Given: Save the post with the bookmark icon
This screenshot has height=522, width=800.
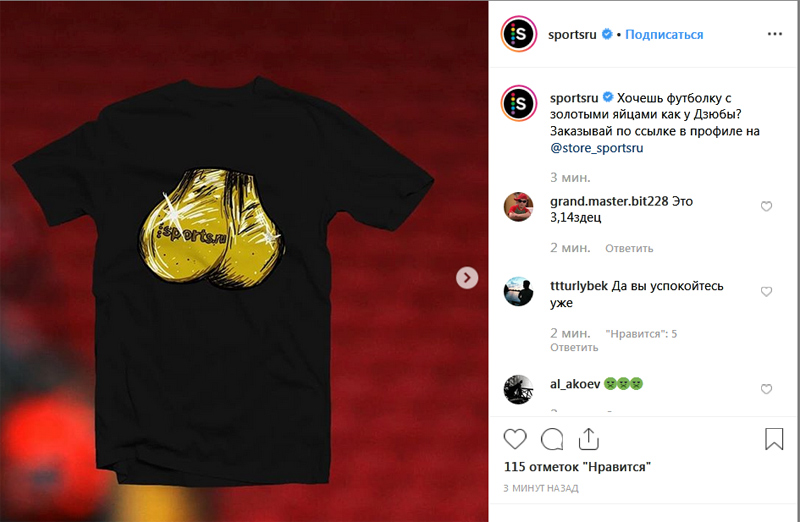Looking at the screenshot, I should point(774,439).
